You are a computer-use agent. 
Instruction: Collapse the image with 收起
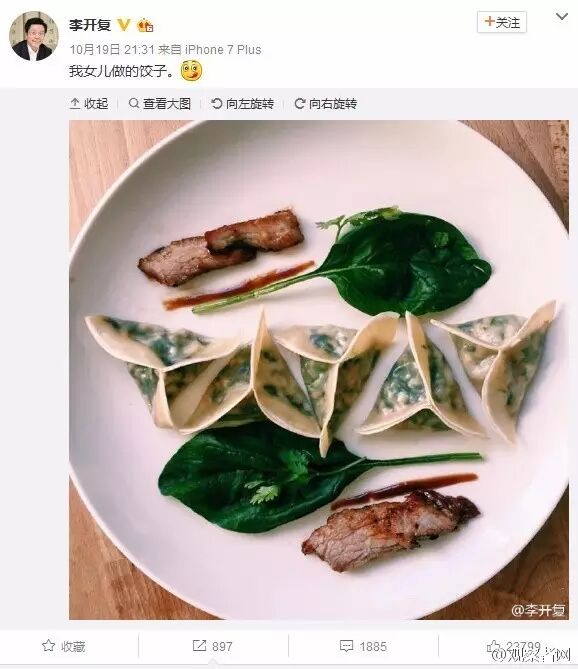tap(89, 104)
